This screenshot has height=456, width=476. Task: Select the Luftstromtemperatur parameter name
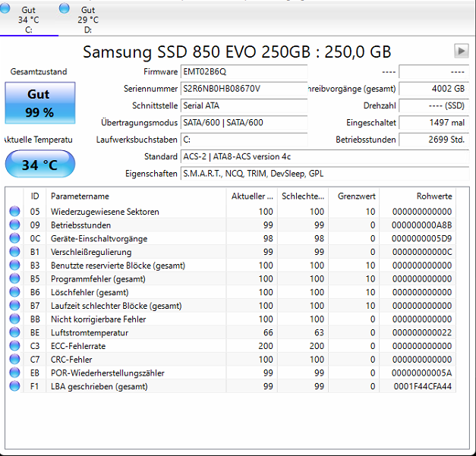(x=90, y=332)
